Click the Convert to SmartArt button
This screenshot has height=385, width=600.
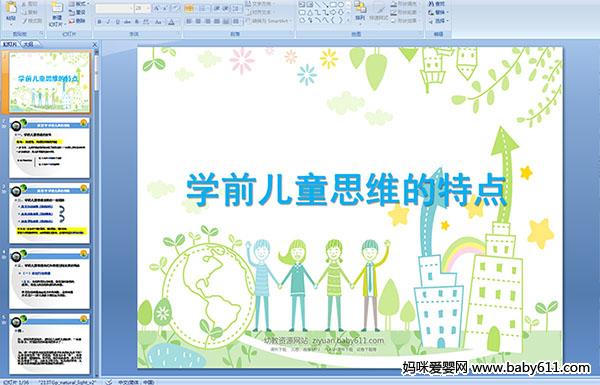tap(269, 21)
